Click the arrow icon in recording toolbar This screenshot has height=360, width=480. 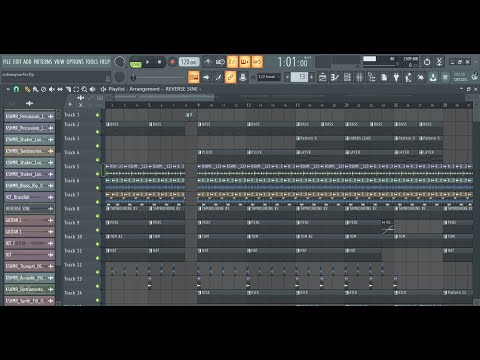click(x=206, y=77)
